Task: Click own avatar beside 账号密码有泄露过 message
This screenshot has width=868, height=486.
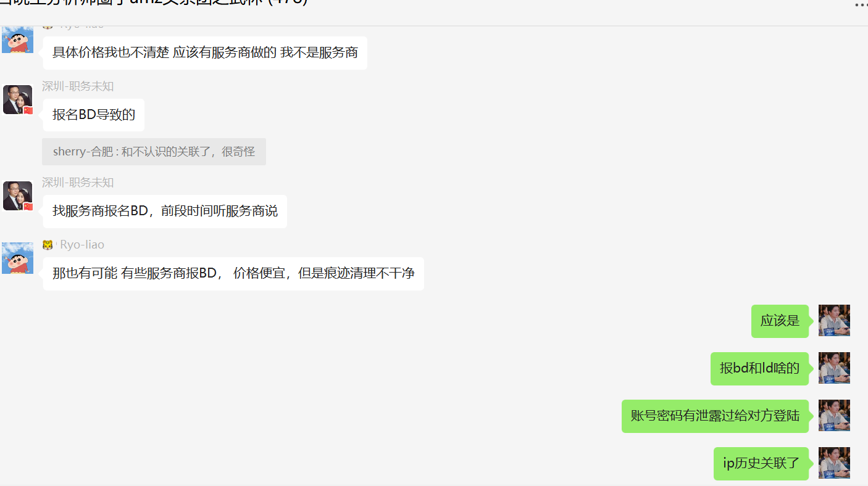Action: click(x=834, y=415)
